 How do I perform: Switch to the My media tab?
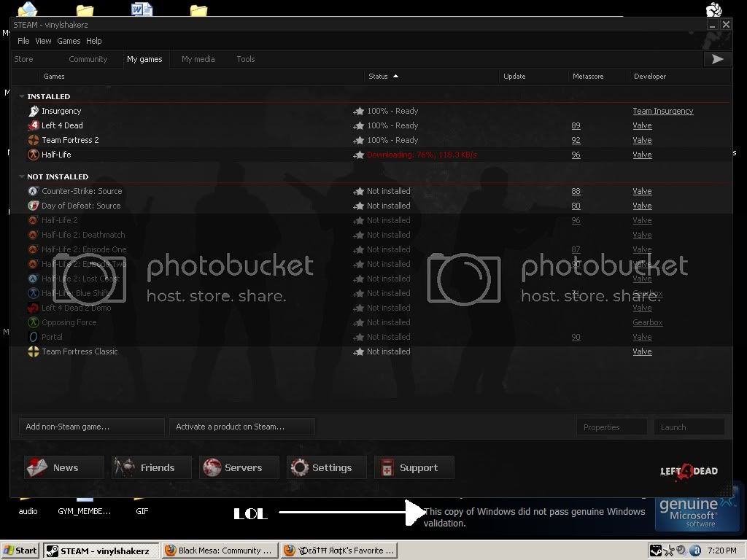(x=198, y=59)
